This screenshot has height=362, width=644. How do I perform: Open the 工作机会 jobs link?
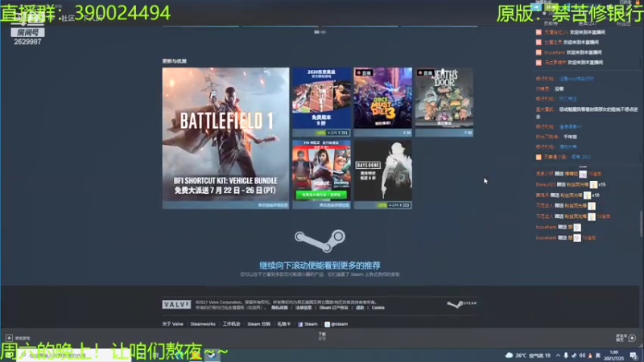(231, 324)
